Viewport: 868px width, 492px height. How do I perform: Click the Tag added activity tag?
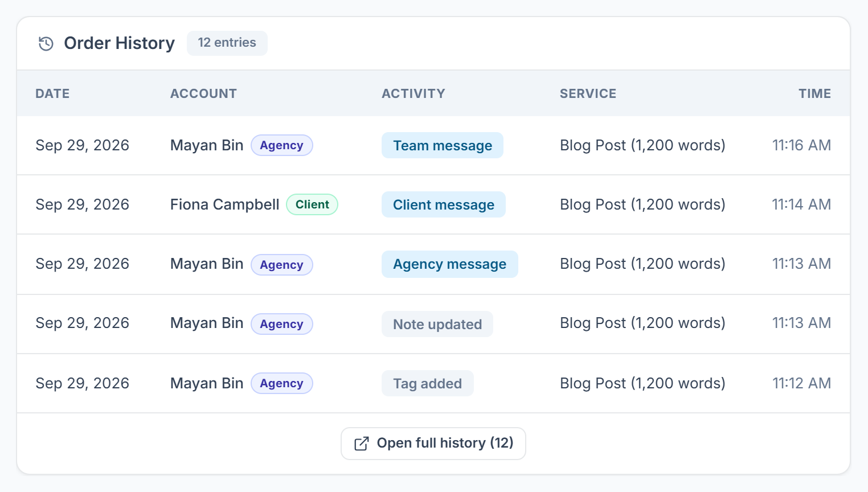(x=428, y=384)
